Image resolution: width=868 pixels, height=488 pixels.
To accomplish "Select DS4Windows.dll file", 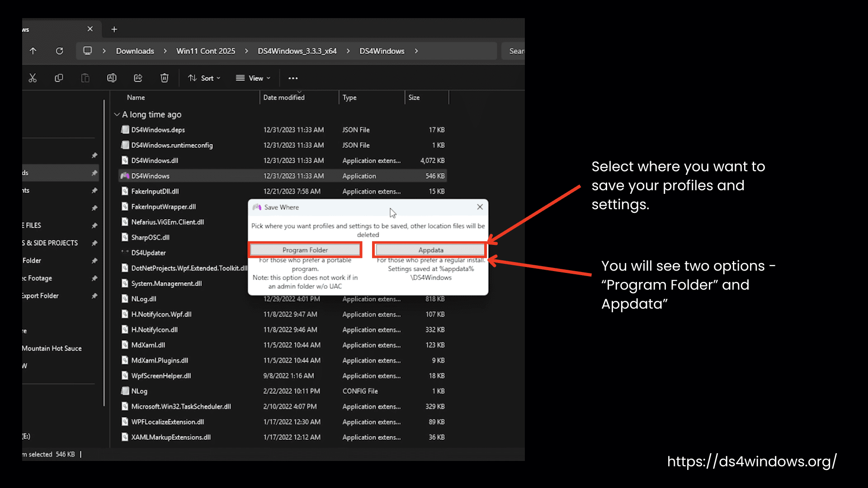I will 155,160.
